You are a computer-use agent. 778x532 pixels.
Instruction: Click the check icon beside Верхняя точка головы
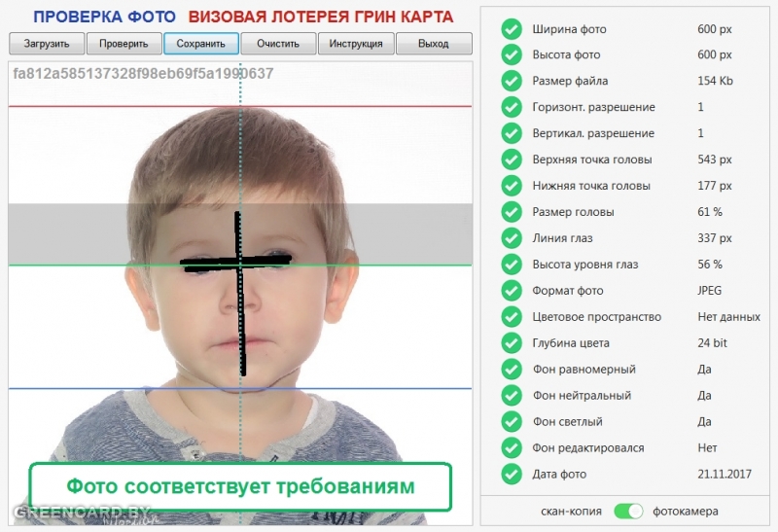(x=512, y=160)
